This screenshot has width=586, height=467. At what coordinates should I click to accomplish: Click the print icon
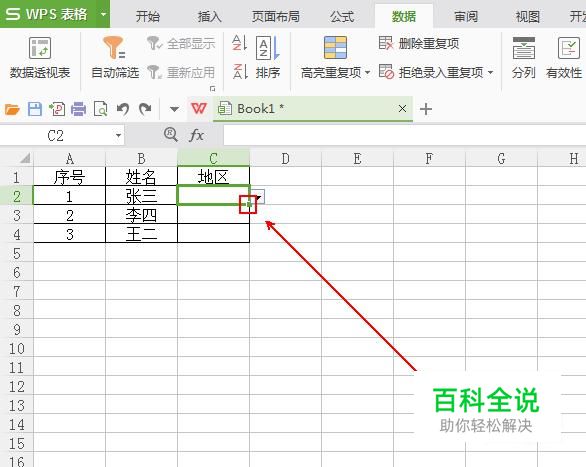click(x=78, y=109)
